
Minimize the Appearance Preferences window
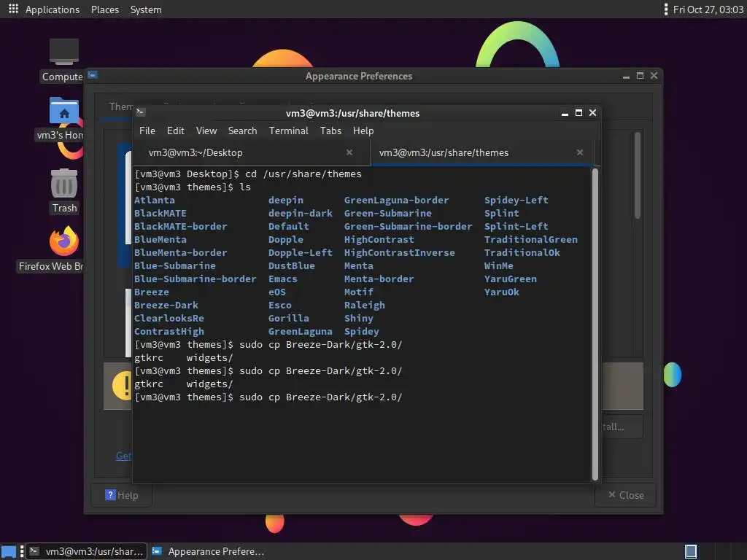click(x=626, y=76)
